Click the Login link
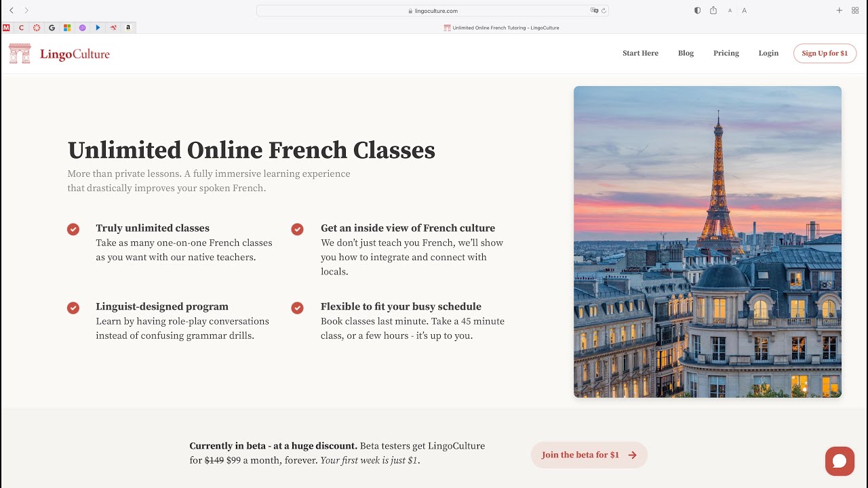868x488 pixels. tap(768, 54)
